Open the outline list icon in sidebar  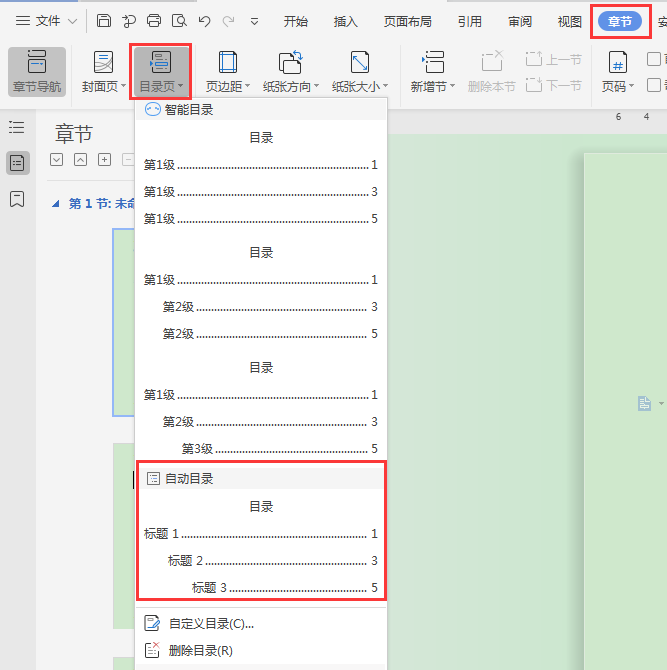[x=17, y=127]
